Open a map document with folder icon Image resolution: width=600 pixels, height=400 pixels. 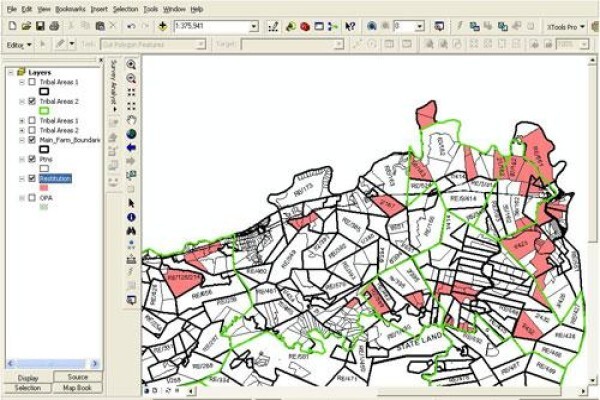(26, 26)
